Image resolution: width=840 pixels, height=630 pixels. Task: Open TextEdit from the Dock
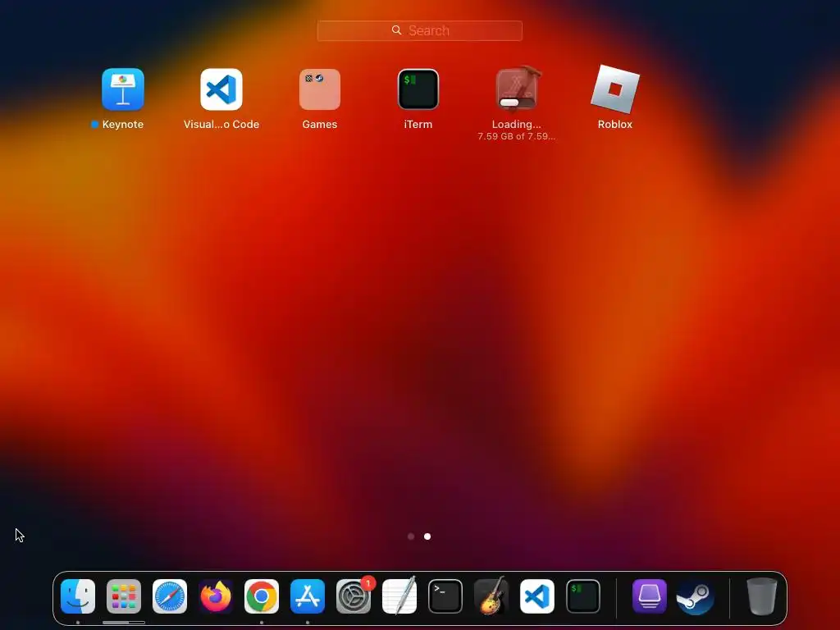399,596
